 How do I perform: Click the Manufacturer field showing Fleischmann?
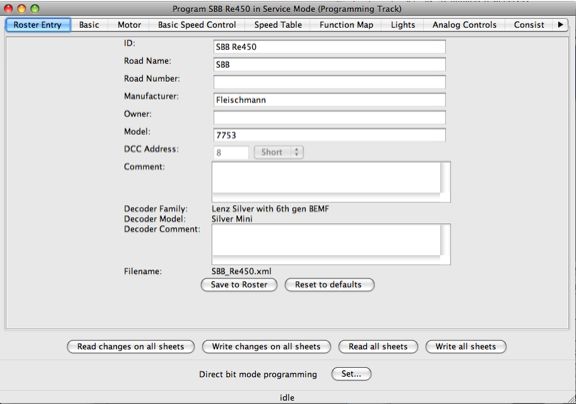coord(329,100)
